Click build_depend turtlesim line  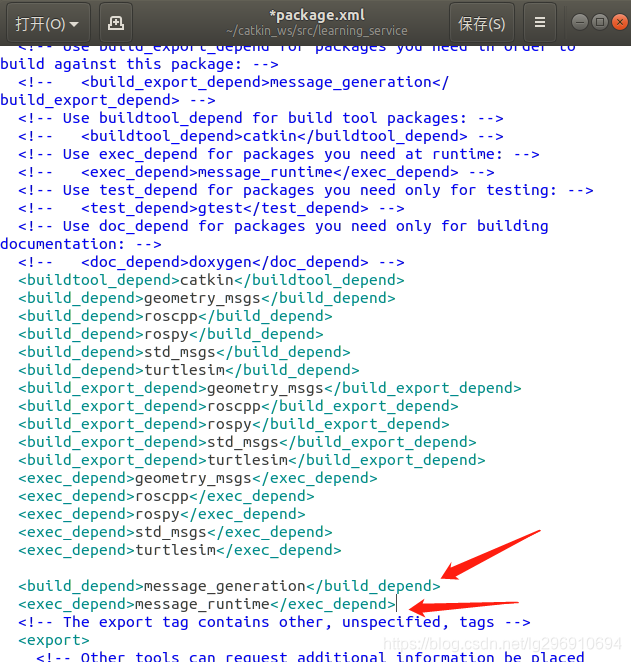pos(189,370)
